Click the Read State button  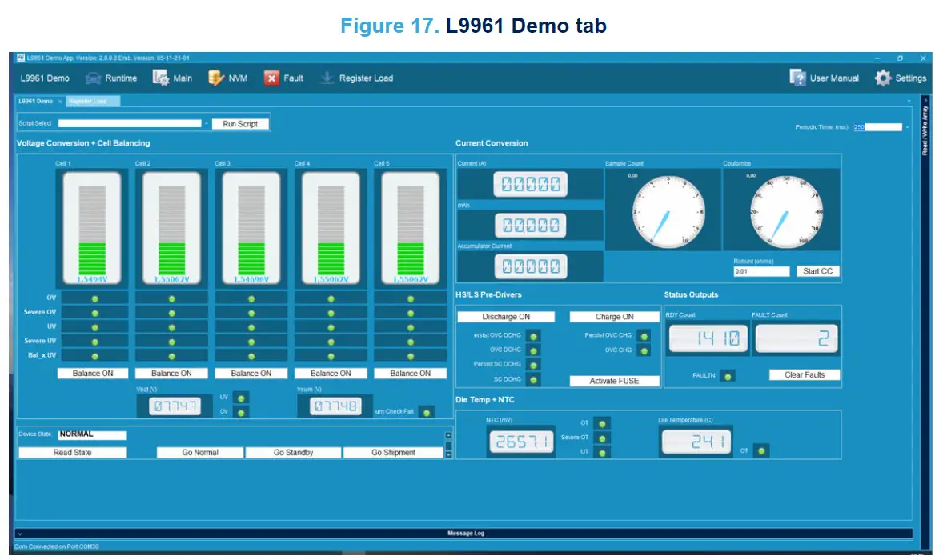tap(73, 452)
